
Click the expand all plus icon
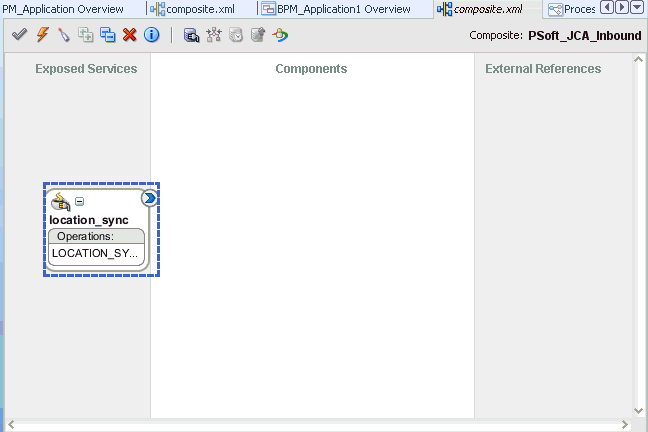pos(86,35)
